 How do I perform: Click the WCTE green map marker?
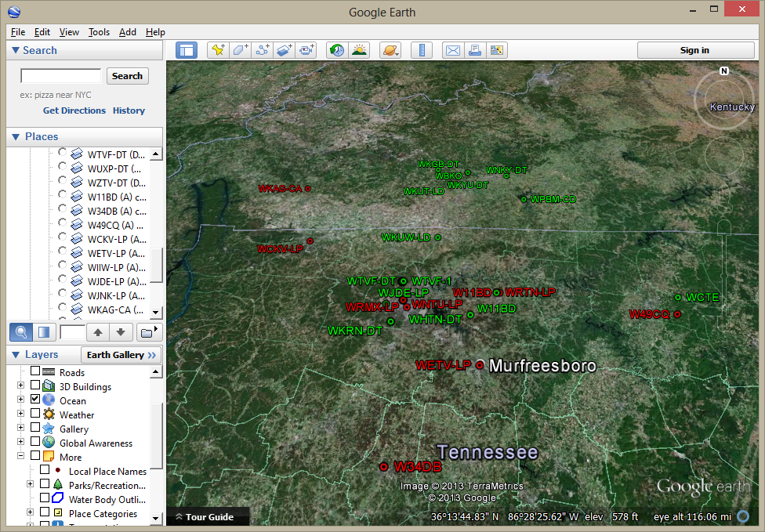[x=678, y=298]
